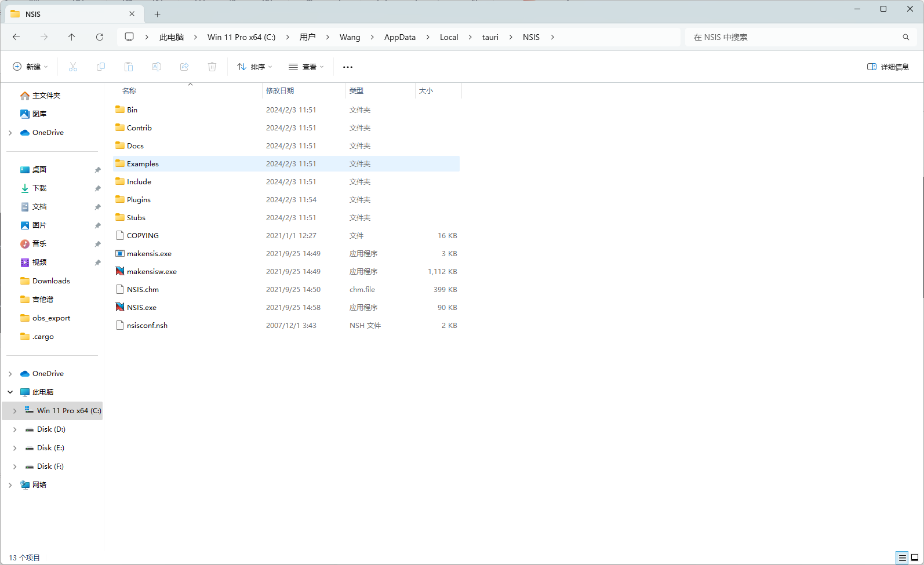Select the makensisw.exe file icon
The width and height of the screenshot is (924, 565).
pyautogui.click(x=120, y=271)
